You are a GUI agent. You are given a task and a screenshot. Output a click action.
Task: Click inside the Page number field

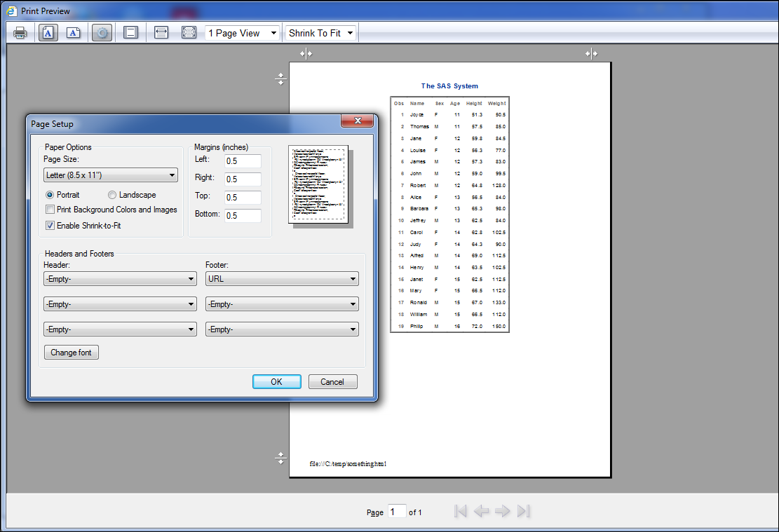pyautogui.click(x=397, y=511)
